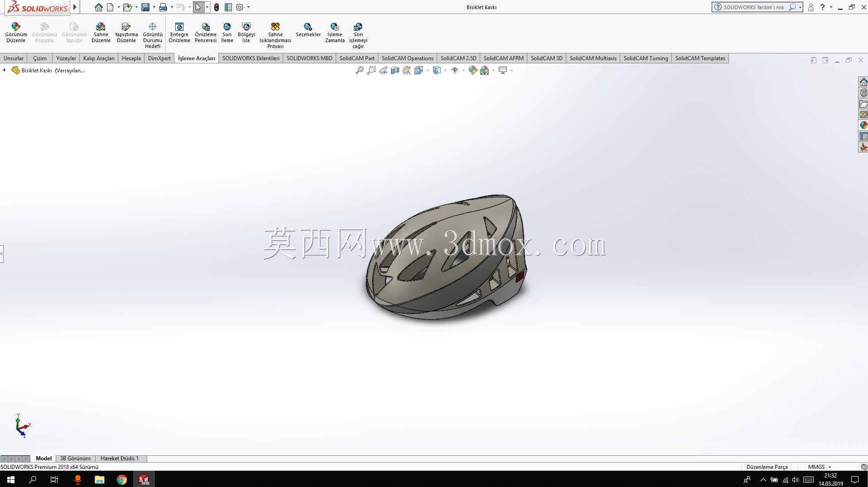
Task: Click Son işlemeyi çağır recall render
Action: tap(358, 35)
